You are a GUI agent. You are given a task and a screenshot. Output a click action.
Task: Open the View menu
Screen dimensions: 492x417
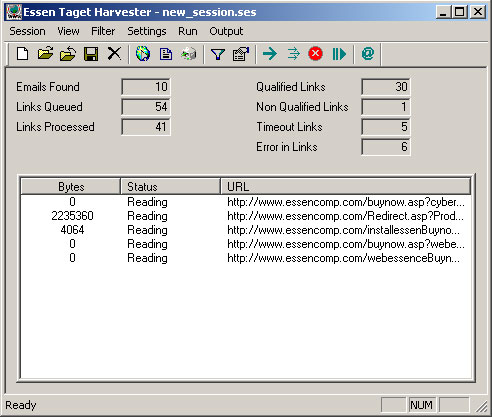click(68, 31)
